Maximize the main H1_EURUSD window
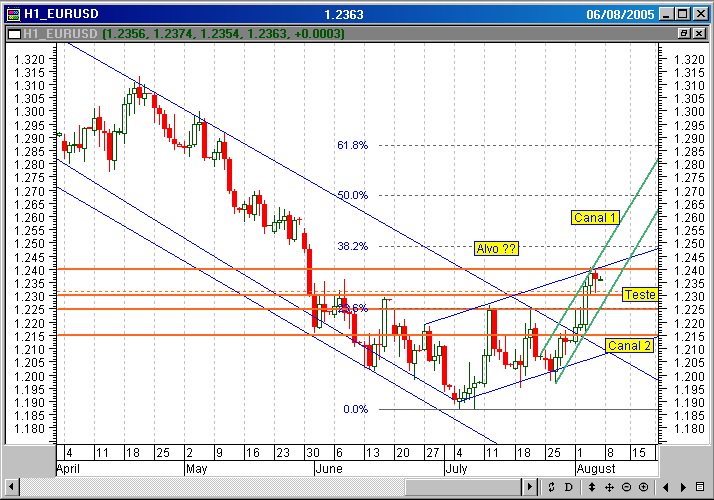This screenshot has height=500, width=714. 683,14
